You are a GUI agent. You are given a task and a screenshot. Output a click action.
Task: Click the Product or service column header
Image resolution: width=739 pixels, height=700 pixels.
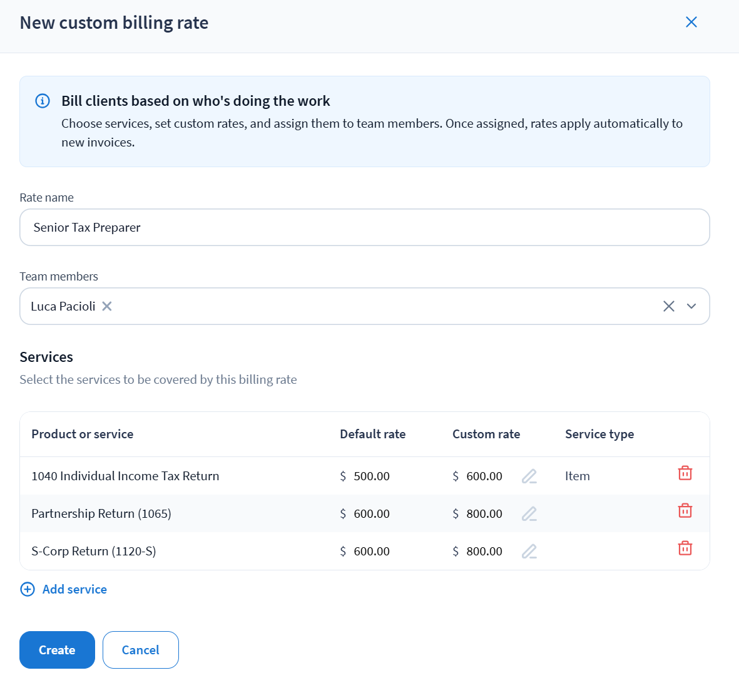point(82,434)
